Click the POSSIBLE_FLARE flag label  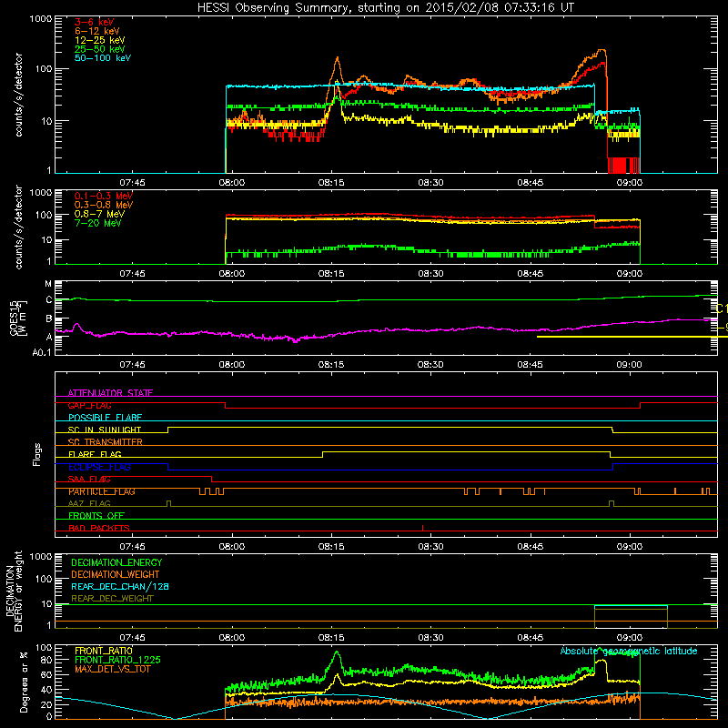(105, 418)
